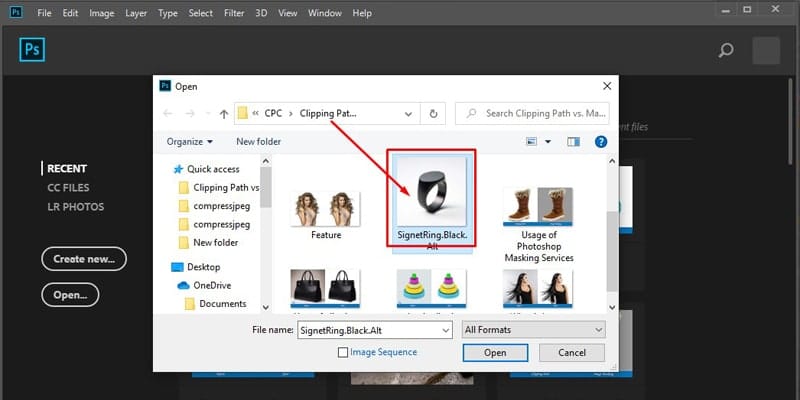Viewport: 800px width, 400px height.
Task: Close the Open dialog with X
Action: tap(607, 86)
